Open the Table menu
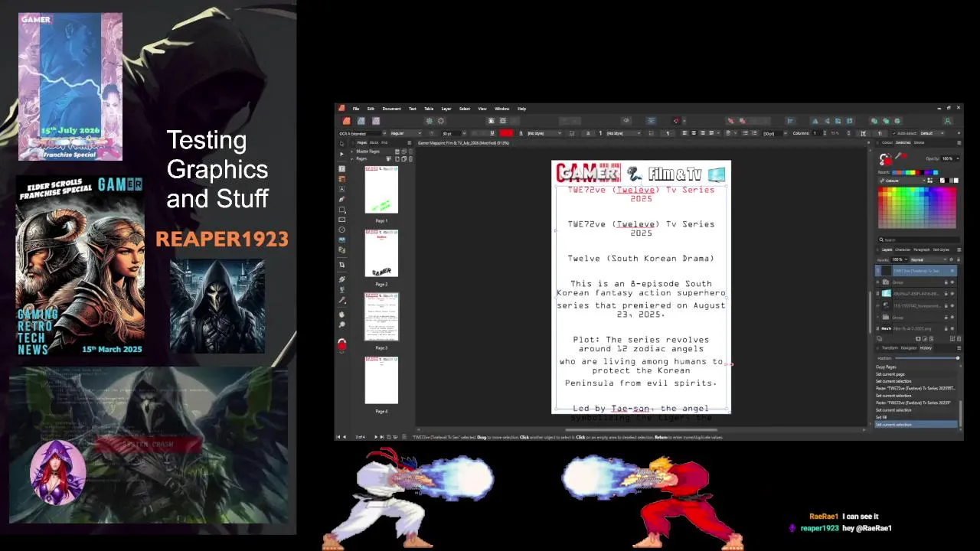980x551 pixels. point(429,109)
